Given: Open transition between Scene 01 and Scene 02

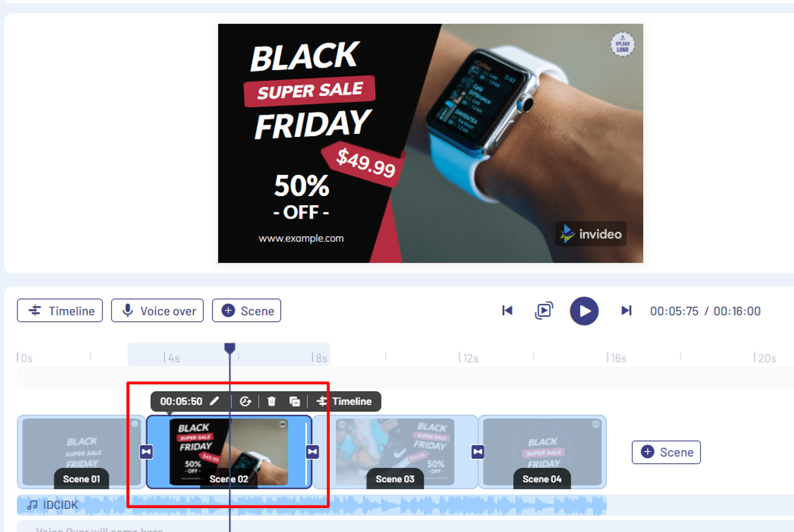Looking at the screenshot, I should [146, 451].
